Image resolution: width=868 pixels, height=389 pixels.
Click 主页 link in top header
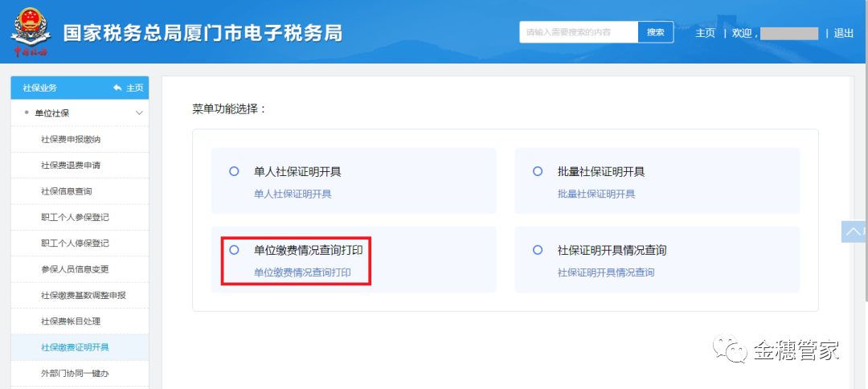pos(706,33)
